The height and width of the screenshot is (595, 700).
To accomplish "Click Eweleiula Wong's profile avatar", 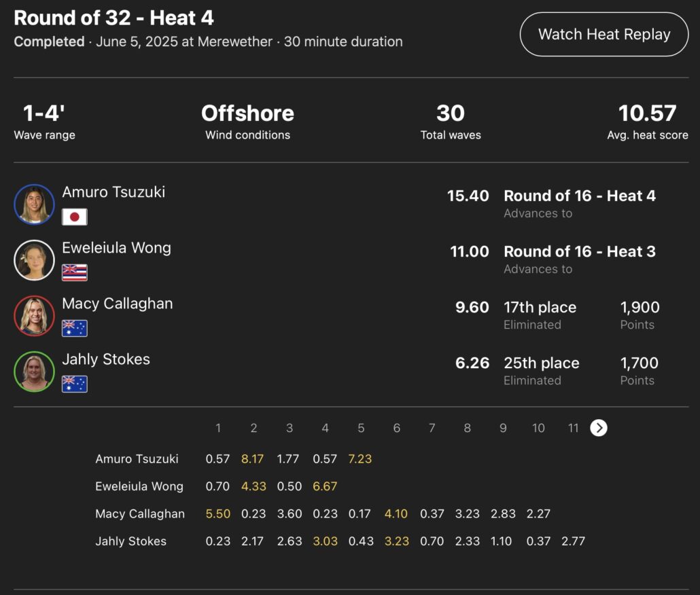I will click(34, 260).
